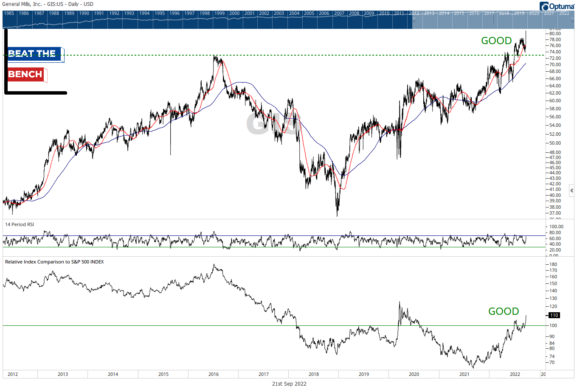The height and width of the screenshot is (392, 577).
Task: Click 2018 on the bottom date axis
Action: coord(314,374)
